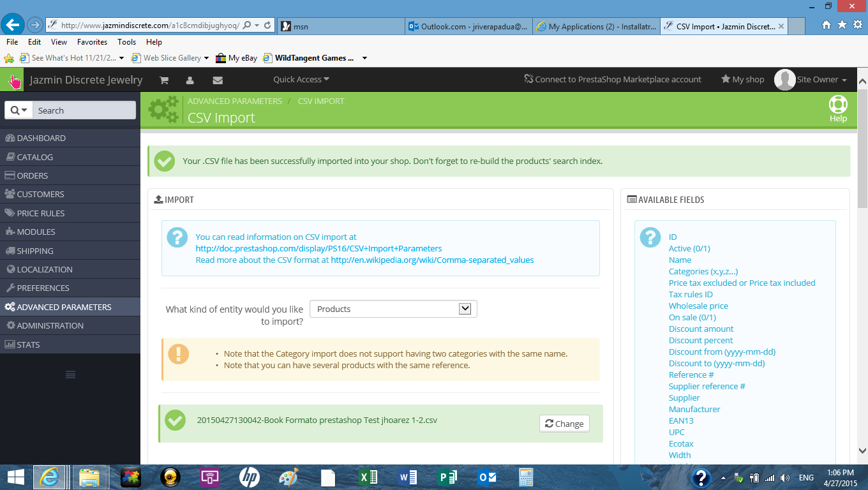
Task: Open the address bar search dropdown arrow
Action: pyautogui.click(x=257, y=26)
